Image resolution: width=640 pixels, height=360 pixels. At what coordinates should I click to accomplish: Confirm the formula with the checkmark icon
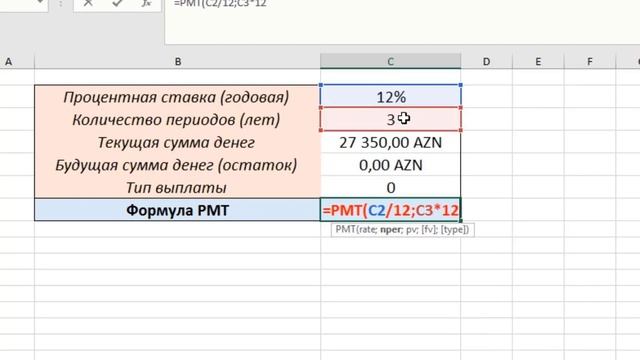click(x=117, y=3)
